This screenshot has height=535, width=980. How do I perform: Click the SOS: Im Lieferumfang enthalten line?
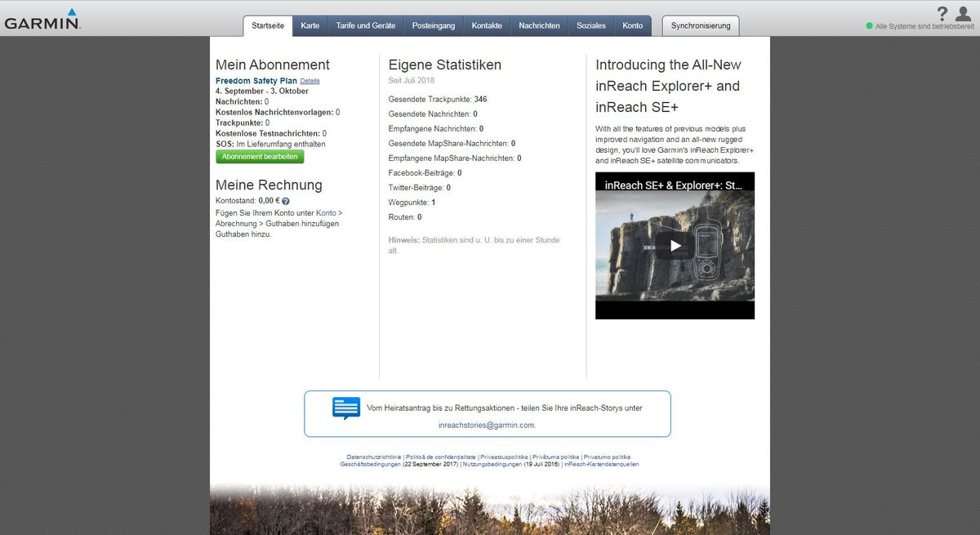(270, 144)
